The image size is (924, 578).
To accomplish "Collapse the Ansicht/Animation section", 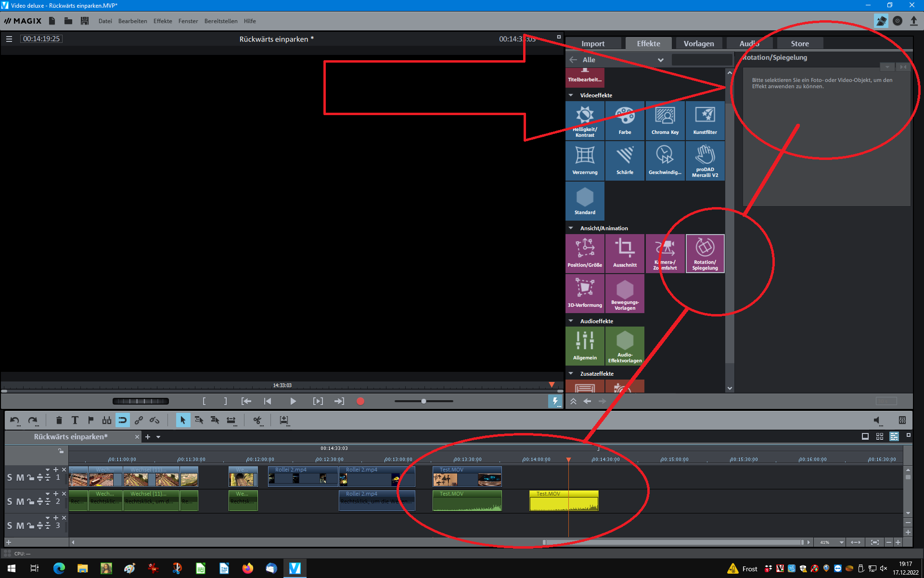I will pos(571,228).
